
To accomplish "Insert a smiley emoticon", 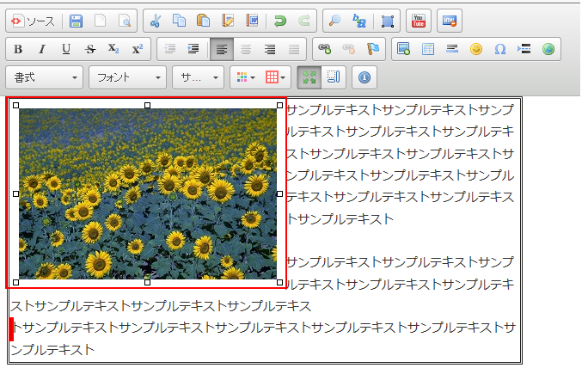I will pos(476,49).
